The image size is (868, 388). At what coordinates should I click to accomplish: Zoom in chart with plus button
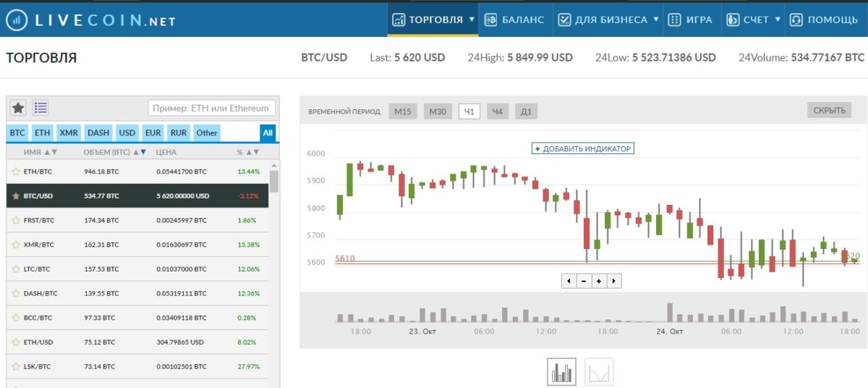click(599, 281)
